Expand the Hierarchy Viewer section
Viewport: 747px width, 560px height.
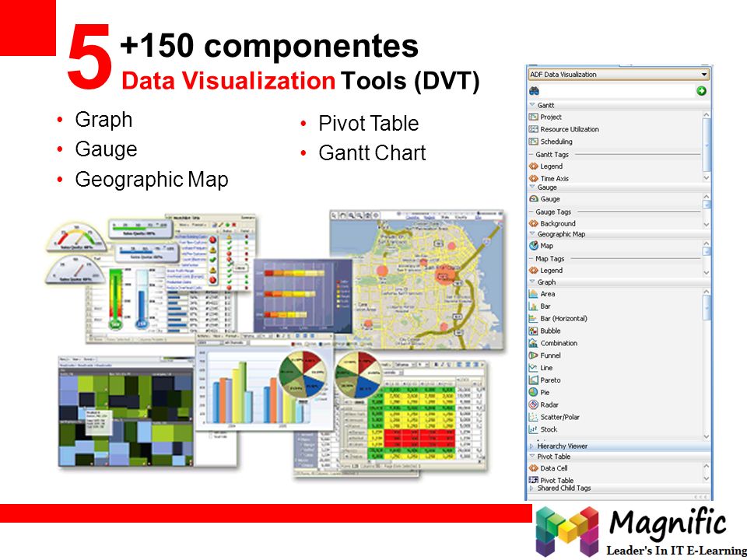532,446
